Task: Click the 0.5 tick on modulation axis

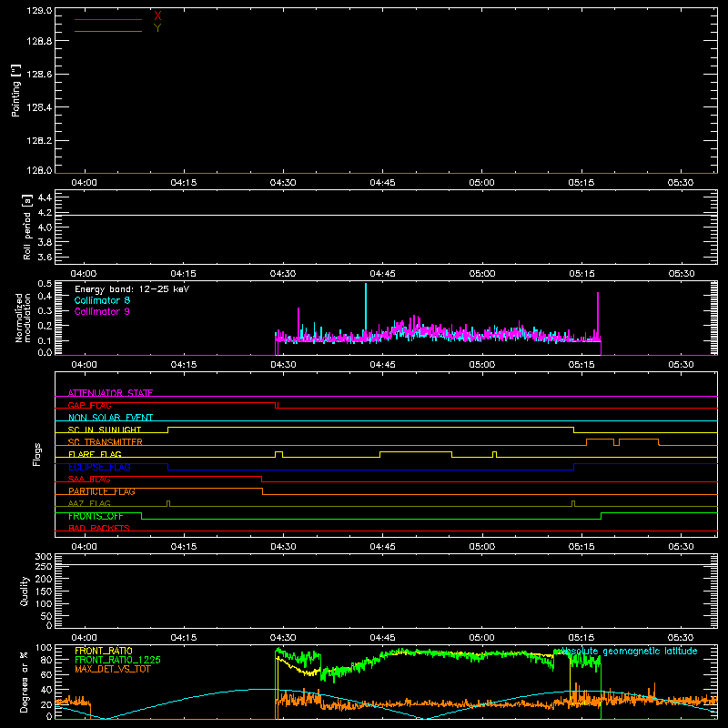Action: click(x=45, y=283)
